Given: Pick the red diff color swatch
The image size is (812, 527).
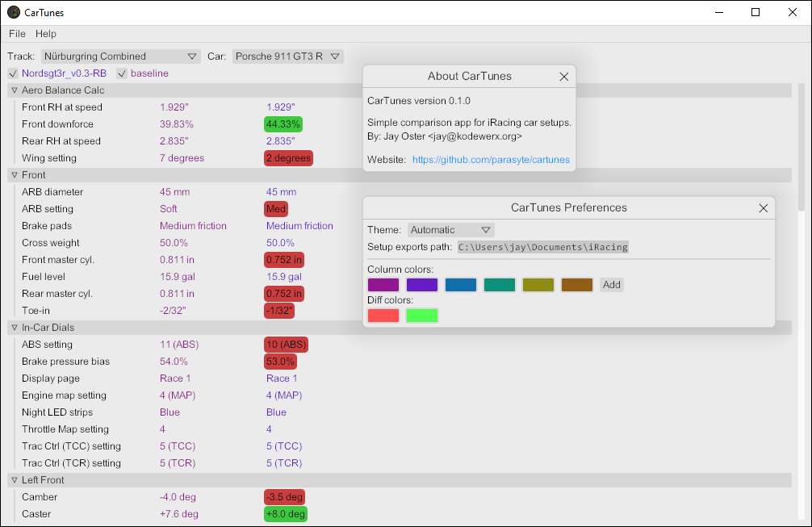Looking at the screenshot, I should click(x=383, y=316).
